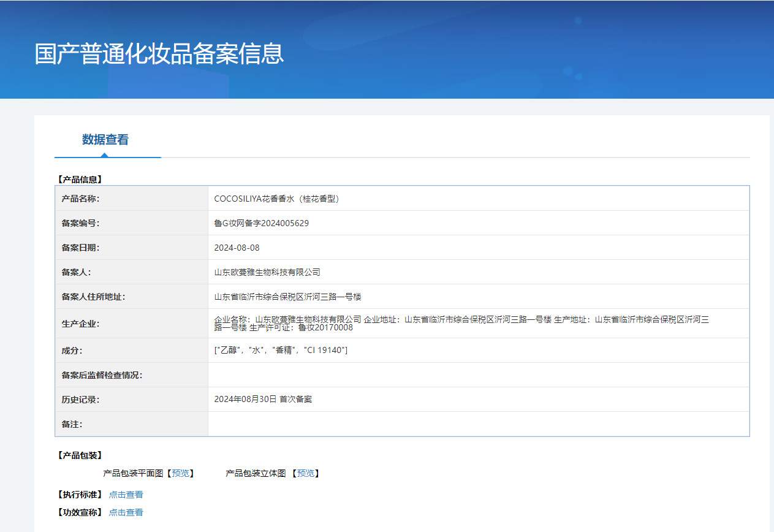Select the COCOSILIYA花香香水 product name value

point(276,199)
